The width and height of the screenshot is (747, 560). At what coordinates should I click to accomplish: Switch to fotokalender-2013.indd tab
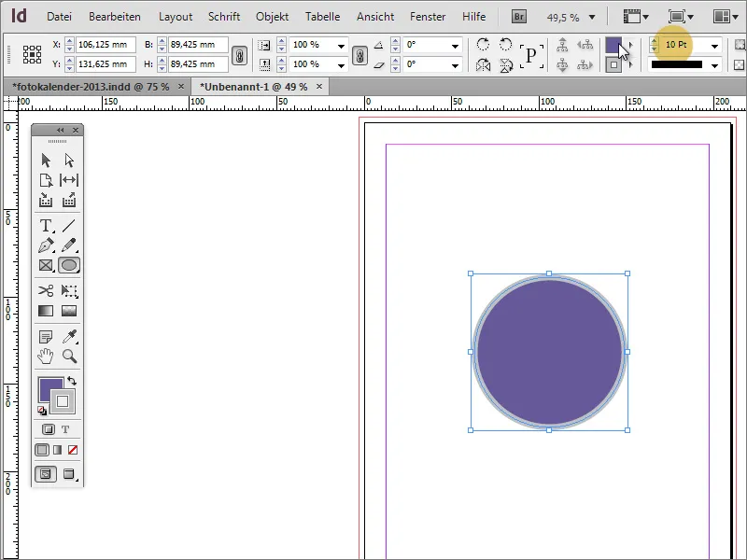[91, 87]
